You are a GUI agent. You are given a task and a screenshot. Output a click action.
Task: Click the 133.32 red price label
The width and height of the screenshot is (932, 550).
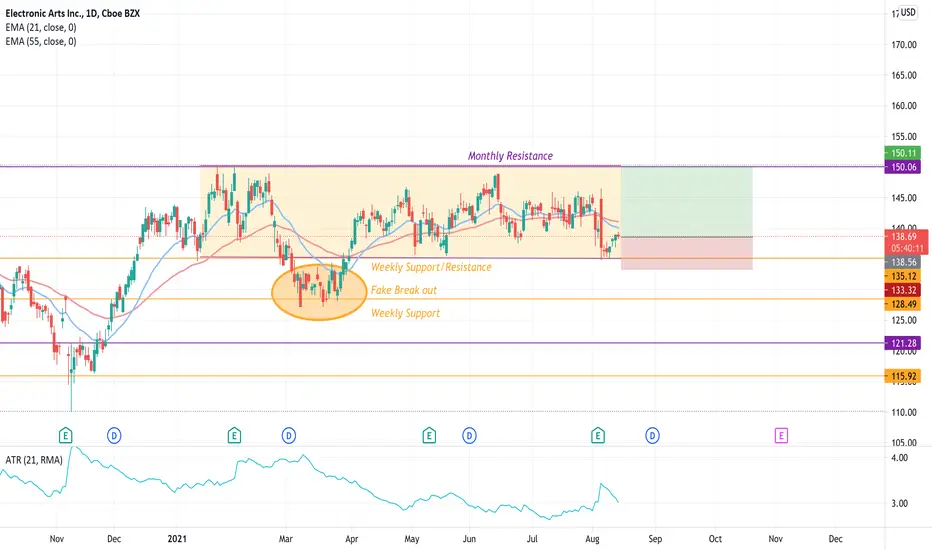pyautogui.click(x=903, y=290)
